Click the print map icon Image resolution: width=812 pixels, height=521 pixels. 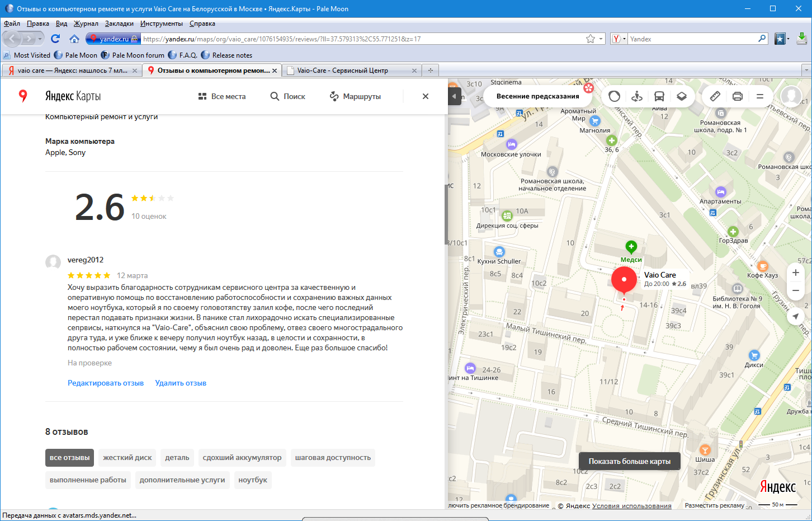click(x=738, y=96)
